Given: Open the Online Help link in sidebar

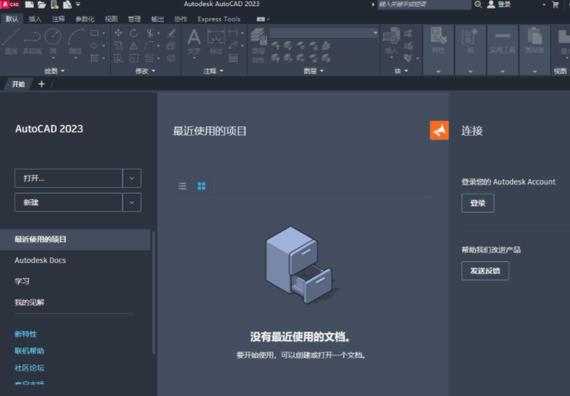Looking at the screenshot, I should [29, 351].
